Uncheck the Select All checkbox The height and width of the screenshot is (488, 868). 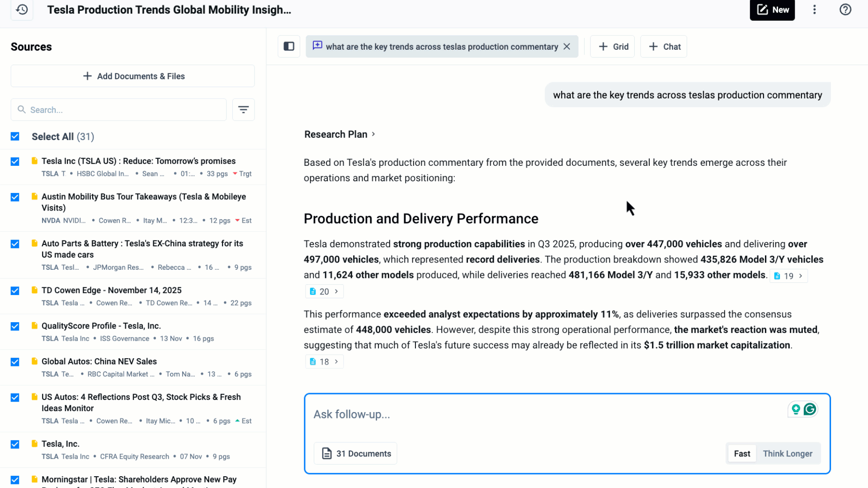15,136
